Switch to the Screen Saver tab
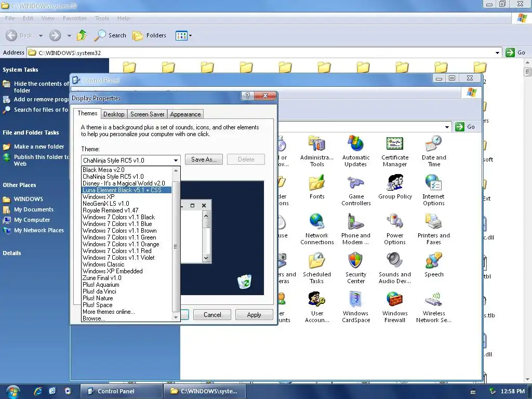This screenshot has width=532, height=399. click(147, 114)
